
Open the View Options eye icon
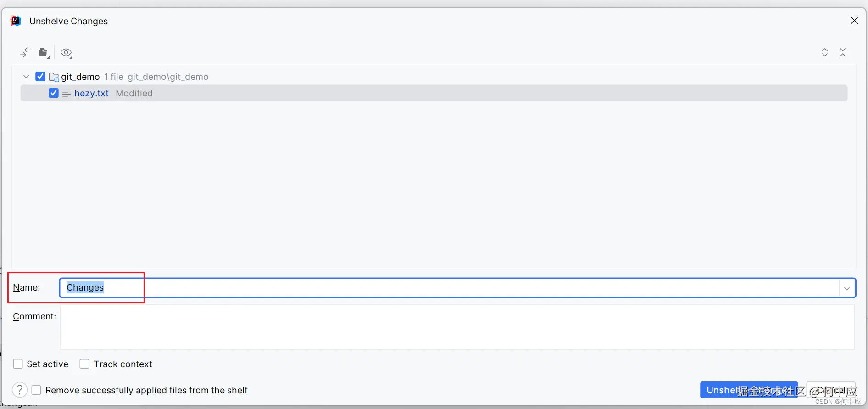[66, 53]
